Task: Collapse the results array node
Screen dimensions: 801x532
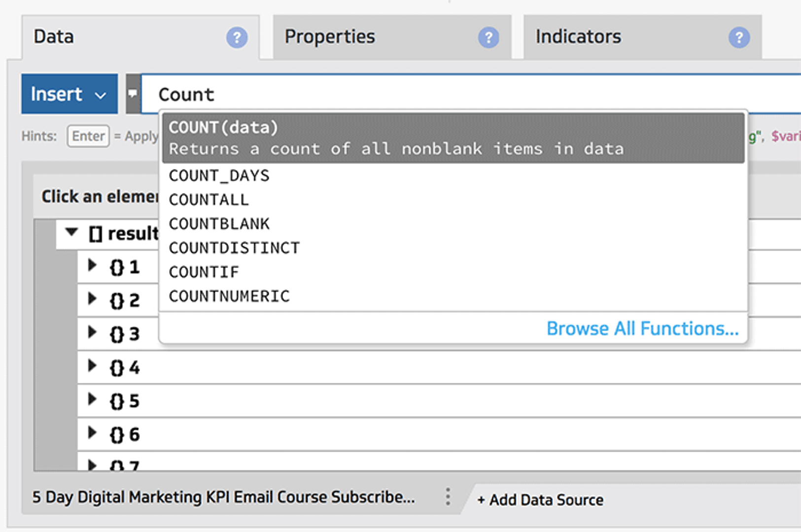Action: [72, 232]
